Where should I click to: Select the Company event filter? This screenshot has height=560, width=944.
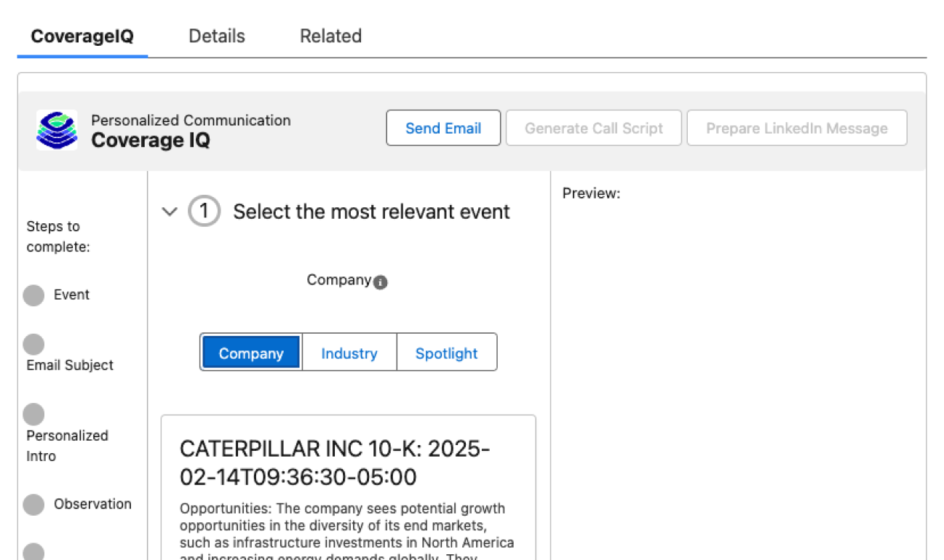coord(251,353)
